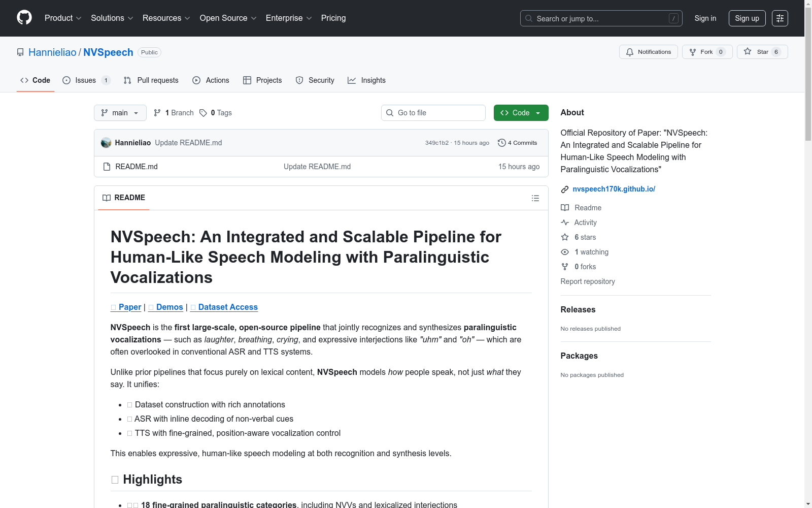Image resolution: width=812 pixels, height=508 pixels.
Task: Visit nvspeech170k.github.io website link
Action: point(614,189)
